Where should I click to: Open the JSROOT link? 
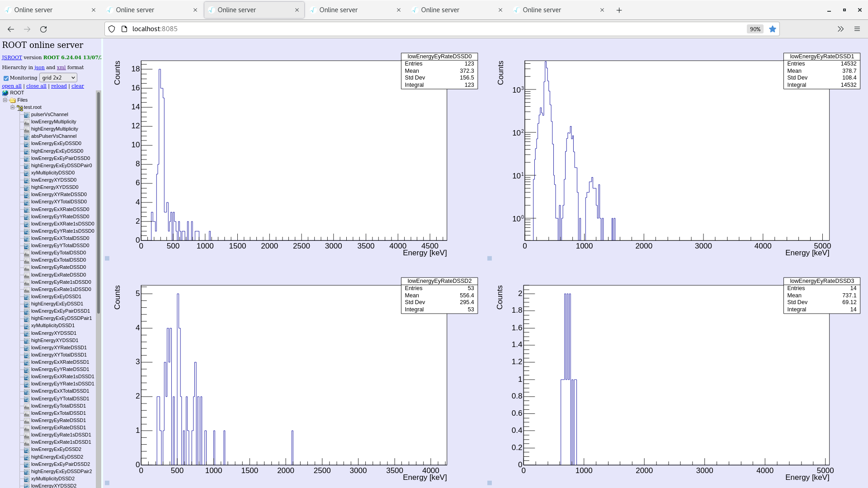[x=12, y=57]
